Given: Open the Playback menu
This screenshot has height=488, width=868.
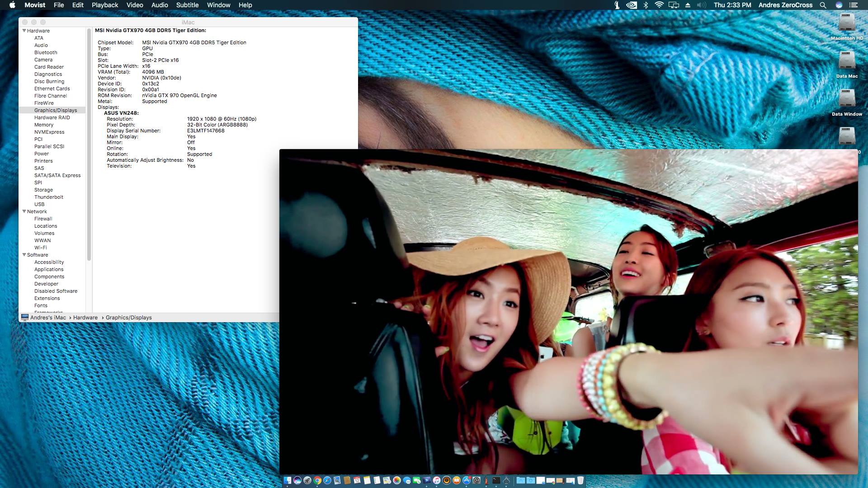Looking at the screenshot, I should [104, 5].
